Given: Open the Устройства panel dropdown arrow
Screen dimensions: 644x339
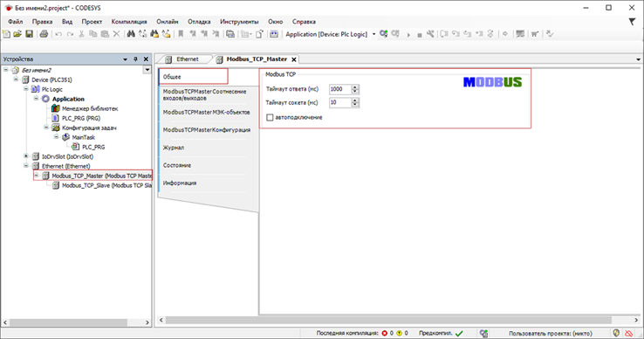Looking at the screenshot, I should (x=126, y=59).
